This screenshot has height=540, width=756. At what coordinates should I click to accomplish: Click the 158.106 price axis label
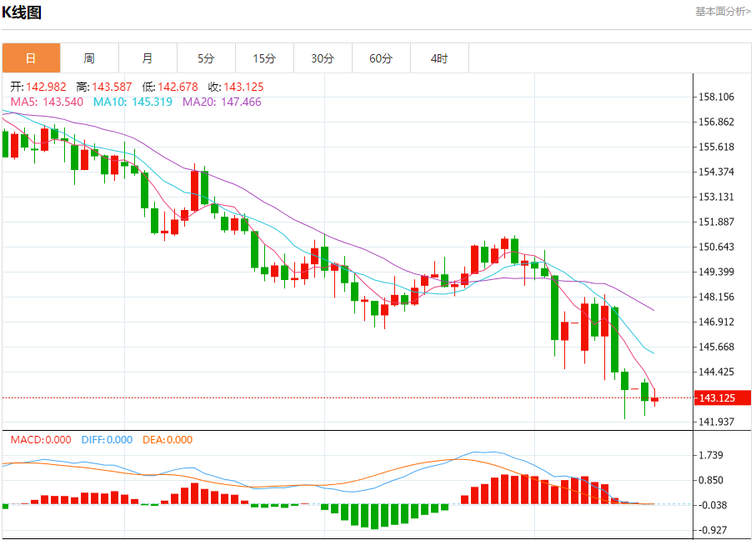(x=717, y=97)
